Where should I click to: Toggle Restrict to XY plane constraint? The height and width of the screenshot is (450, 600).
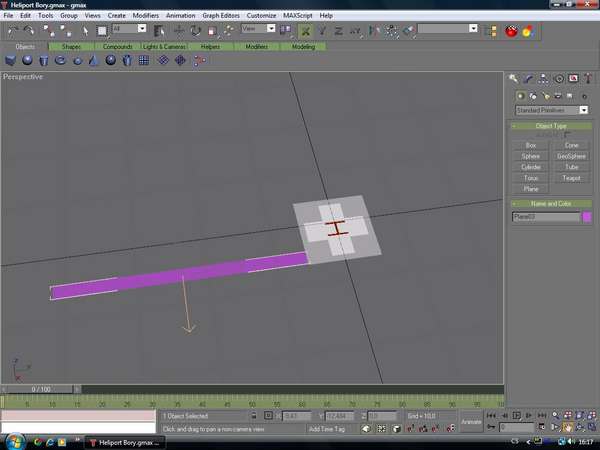click(x=355, y=31)
